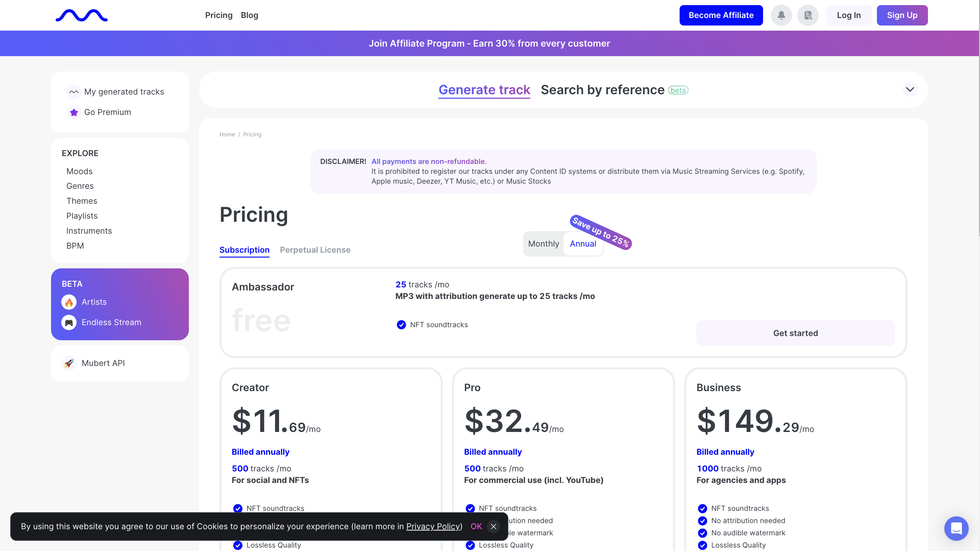Click the wave icon beside My generated tracks
This screenshot has height=551, width=980.
coord(74,91)
